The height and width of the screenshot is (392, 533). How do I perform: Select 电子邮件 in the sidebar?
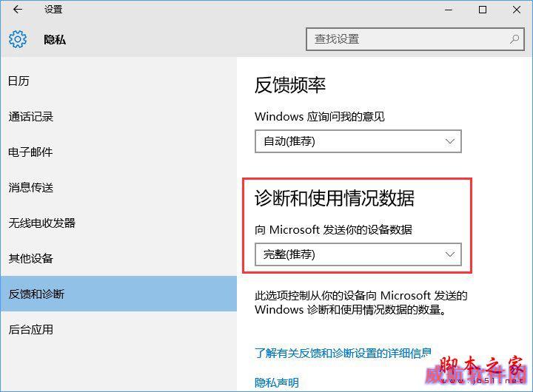118,152
